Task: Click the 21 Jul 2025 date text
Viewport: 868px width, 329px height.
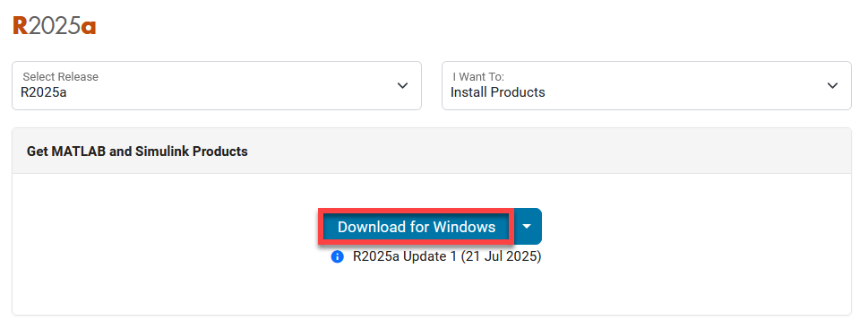Action: coord(501,257)
